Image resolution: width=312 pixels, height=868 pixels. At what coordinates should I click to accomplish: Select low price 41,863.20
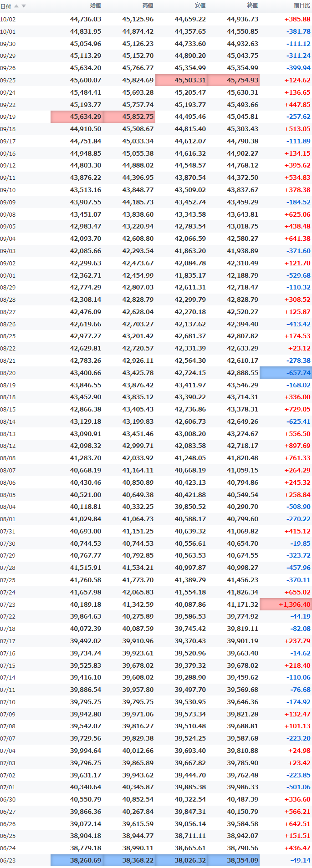(190, 251)
